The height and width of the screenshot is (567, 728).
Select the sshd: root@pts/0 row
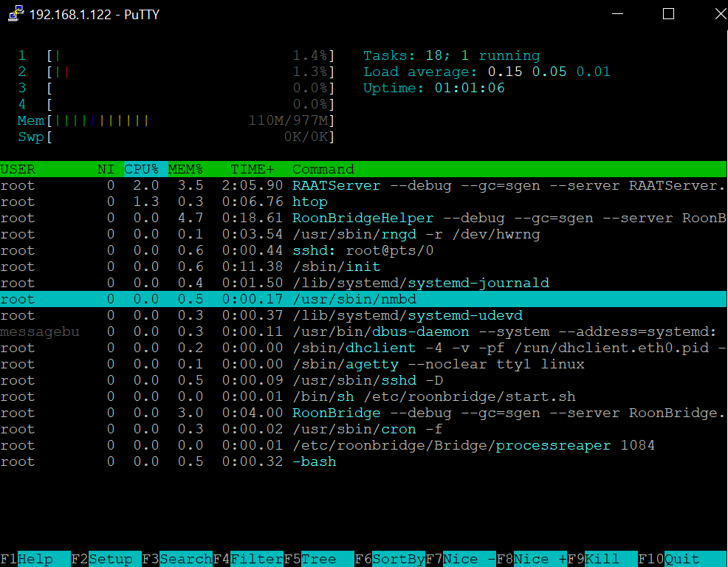363,250
